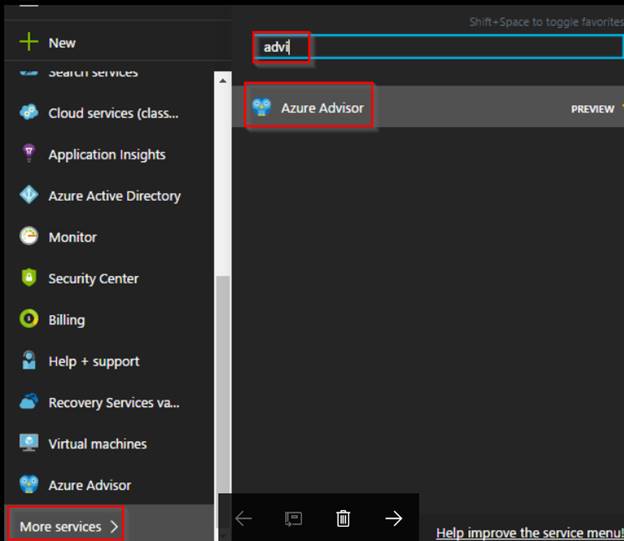Click the Virtual machines monitor icon
The width and height of the screenshot is (624, 541).
[x=29, y=443]
